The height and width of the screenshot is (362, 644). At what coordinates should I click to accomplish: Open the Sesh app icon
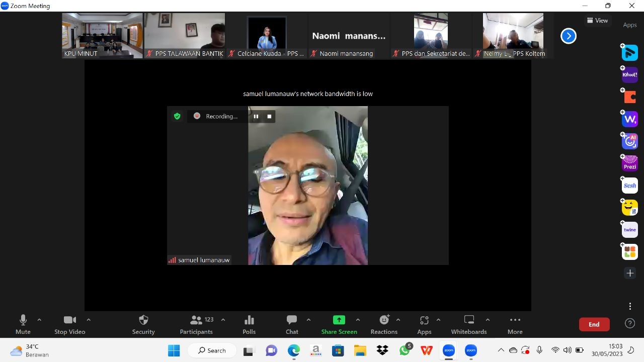click(x=630, y=186)
